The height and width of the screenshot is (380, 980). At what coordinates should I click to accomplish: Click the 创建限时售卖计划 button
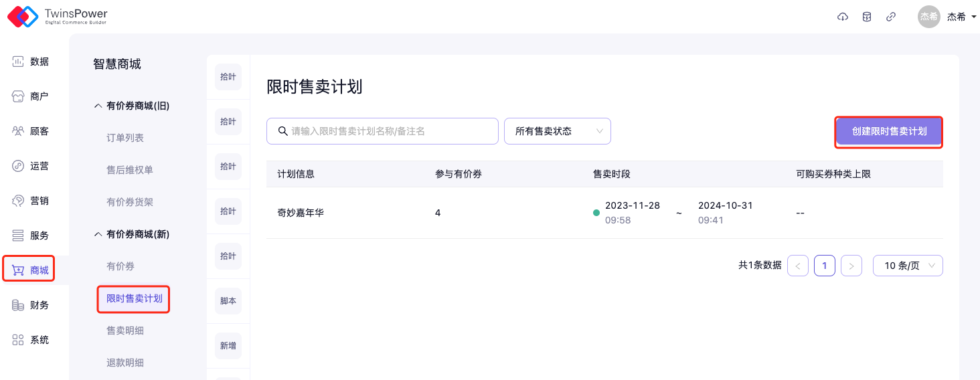click(889, 132)
